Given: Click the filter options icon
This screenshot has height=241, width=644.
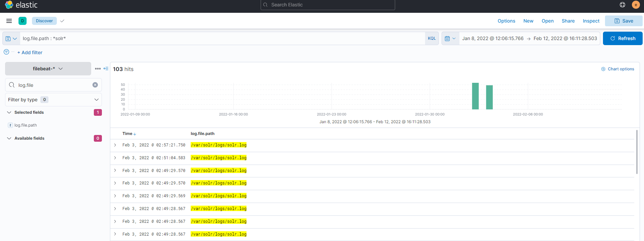Looking at the screenshot, I should pyautogui.click(x=6, y=52).
